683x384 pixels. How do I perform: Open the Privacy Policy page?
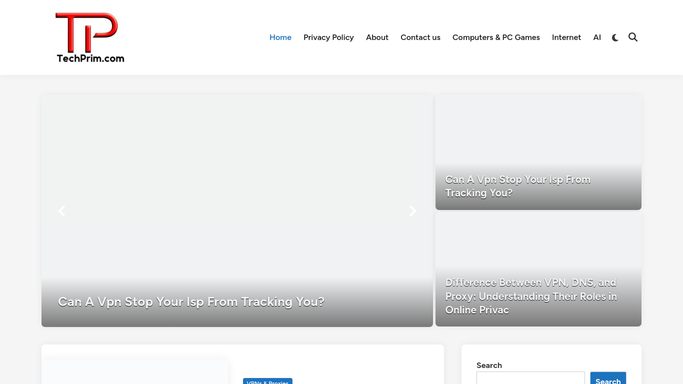pyautogui.click(x=328, y=37)
